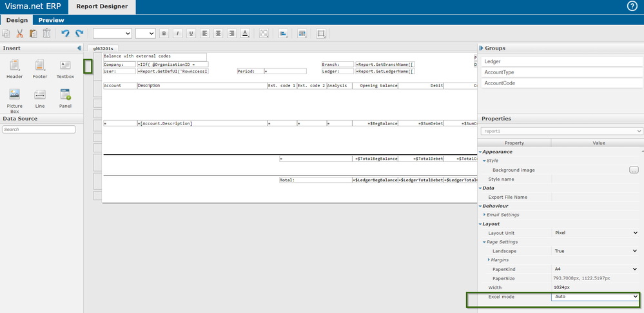Align text to the right
644x313 pixels.
231,34
